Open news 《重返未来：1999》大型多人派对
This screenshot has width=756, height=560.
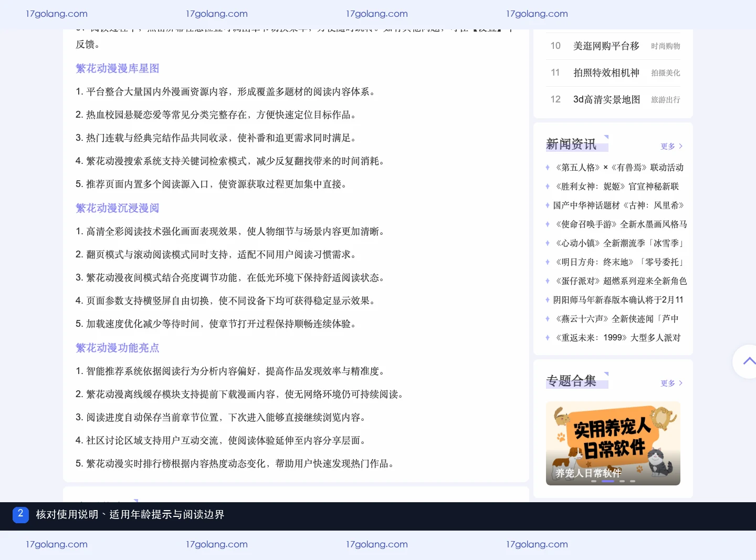(x=617, y=338)
